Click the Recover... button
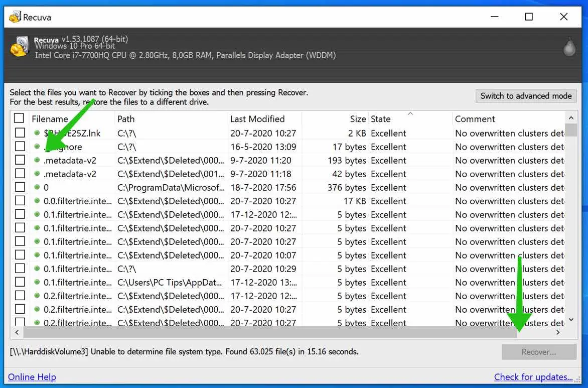The height and width of the screenshot is (388, 588). [x=539, y=352]
